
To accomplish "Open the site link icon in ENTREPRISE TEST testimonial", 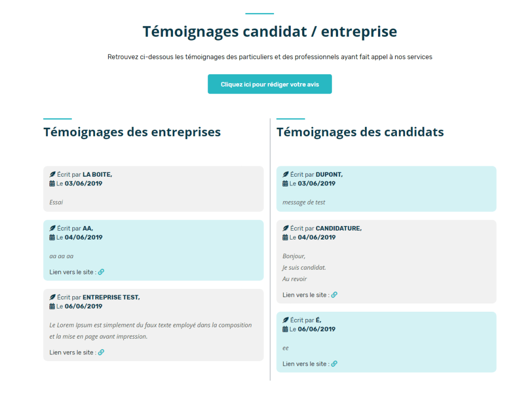I will tap(101, 352).
